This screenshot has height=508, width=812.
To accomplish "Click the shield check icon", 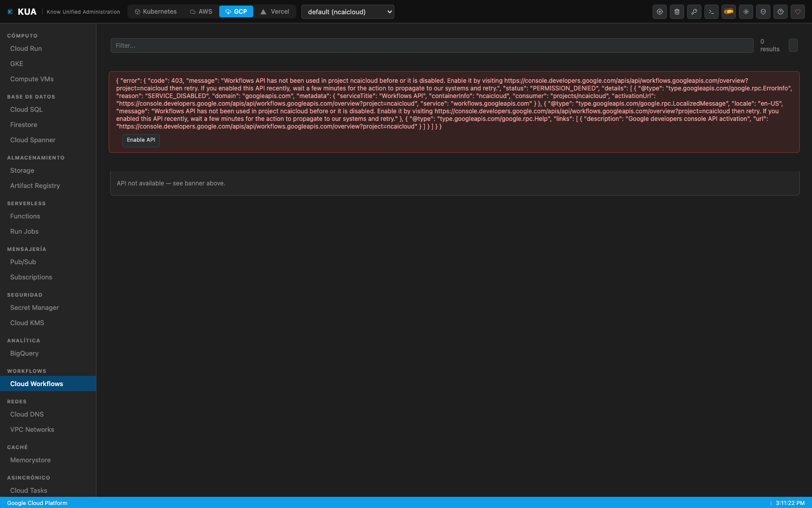I will (763, 12).
